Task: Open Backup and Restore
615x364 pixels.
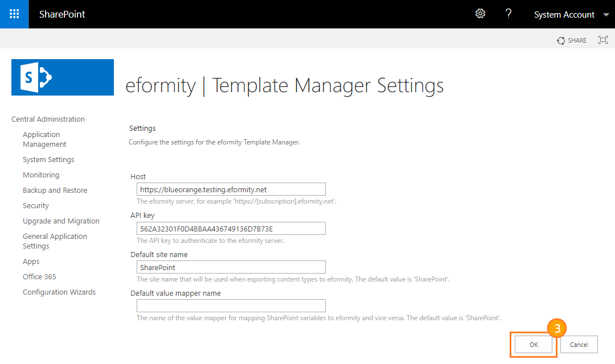Action: (x=55, y=190)
